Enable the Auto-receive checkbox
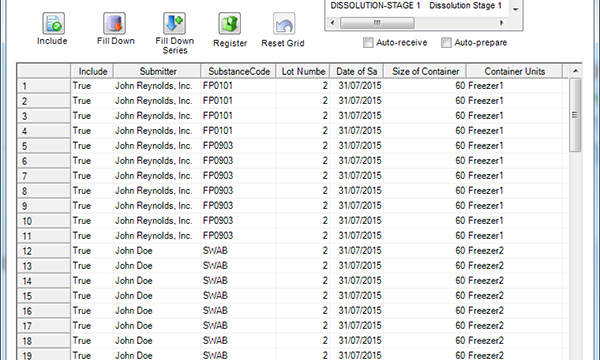Screen dimensions: 600x360 click(368, 42)
